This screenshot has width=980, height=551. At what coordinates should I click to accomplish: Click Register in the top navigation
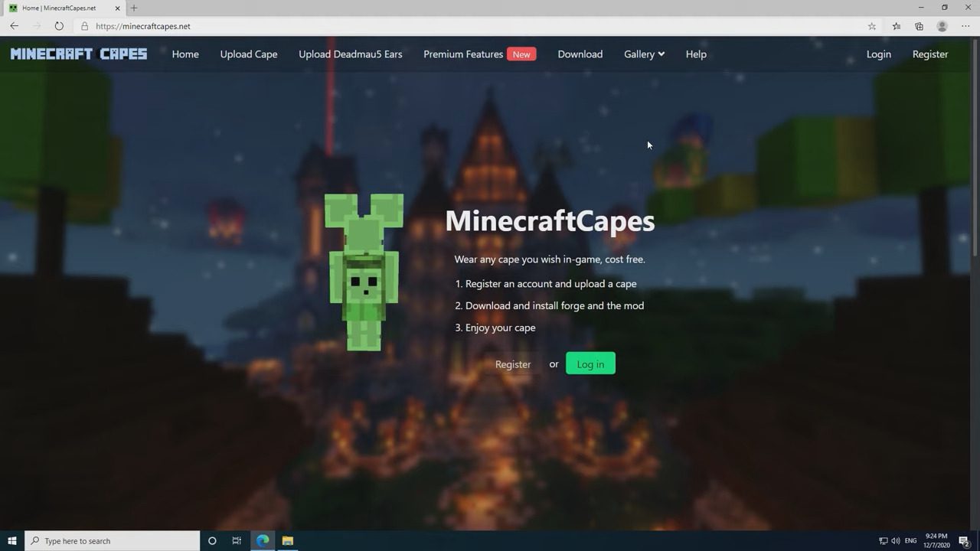(930, 54)
